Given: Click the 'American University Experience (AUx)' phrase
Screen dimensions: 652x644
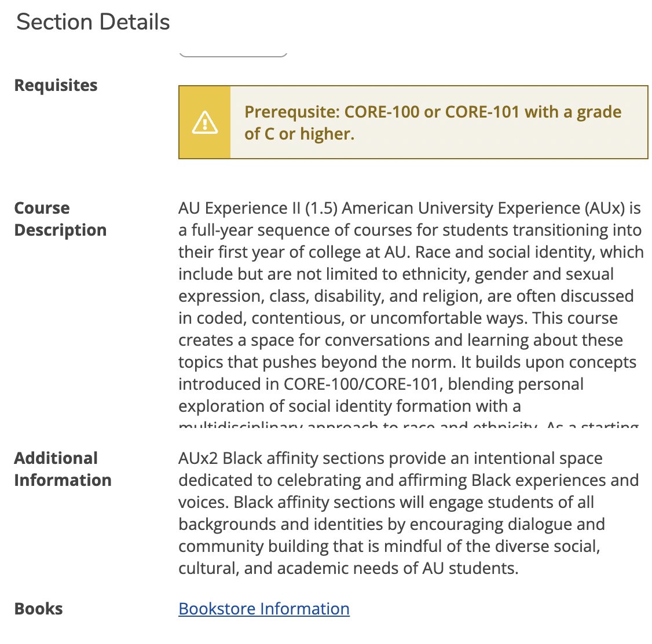Looking at the screenshot, I should (483, 208).
